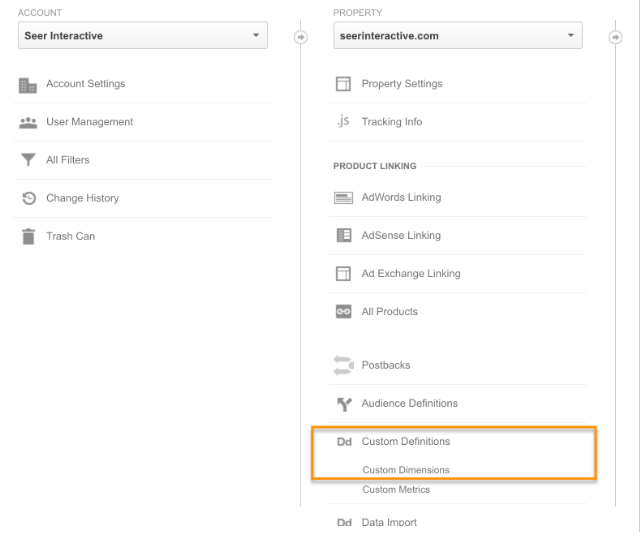
Task: Click the Ad Exchange Linking icon
Action: 343,274
